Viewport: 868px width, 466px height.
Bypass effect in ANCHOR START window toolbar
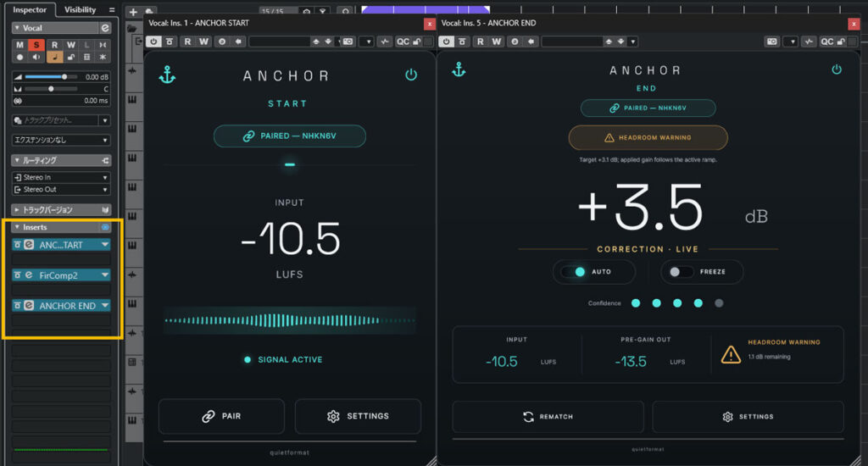(170, 42)
